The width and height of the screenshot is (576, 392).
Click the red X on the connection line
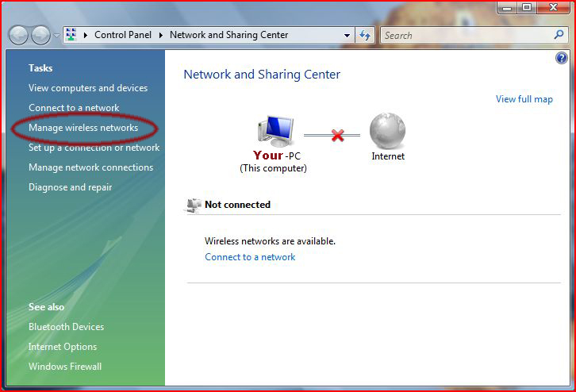coord(338,135)
